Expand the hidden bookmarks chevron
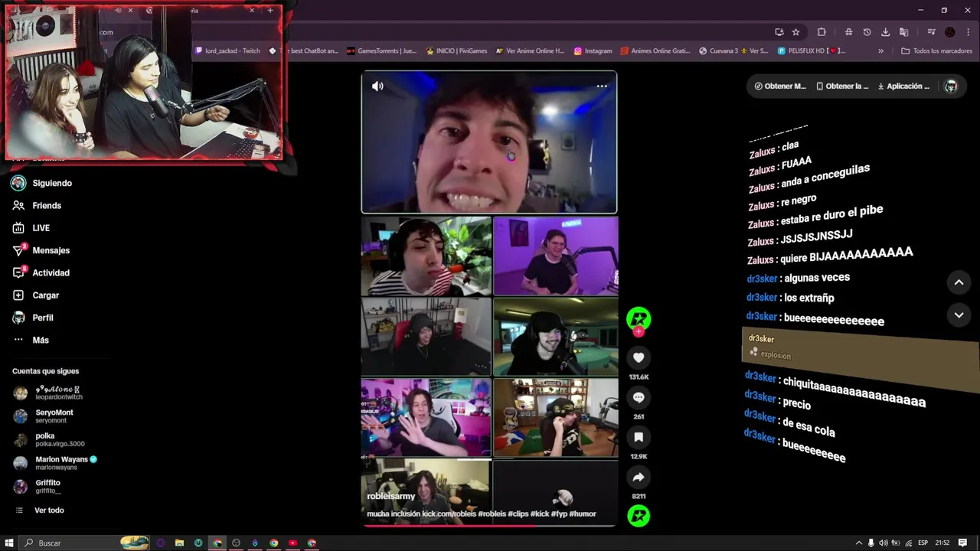 pos(880,51)
